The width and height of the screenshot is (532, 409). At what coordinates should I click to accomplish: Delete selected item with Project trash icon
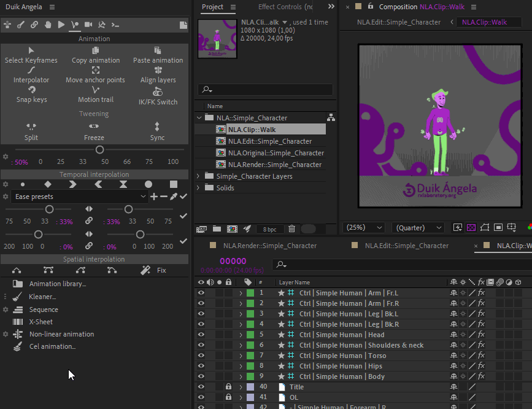point(291,229)
